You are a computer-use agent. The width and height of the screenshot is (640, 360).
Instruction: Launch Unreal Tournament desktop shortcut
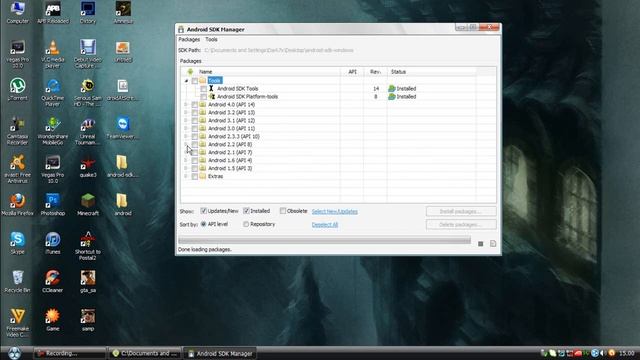coord(88,131)
